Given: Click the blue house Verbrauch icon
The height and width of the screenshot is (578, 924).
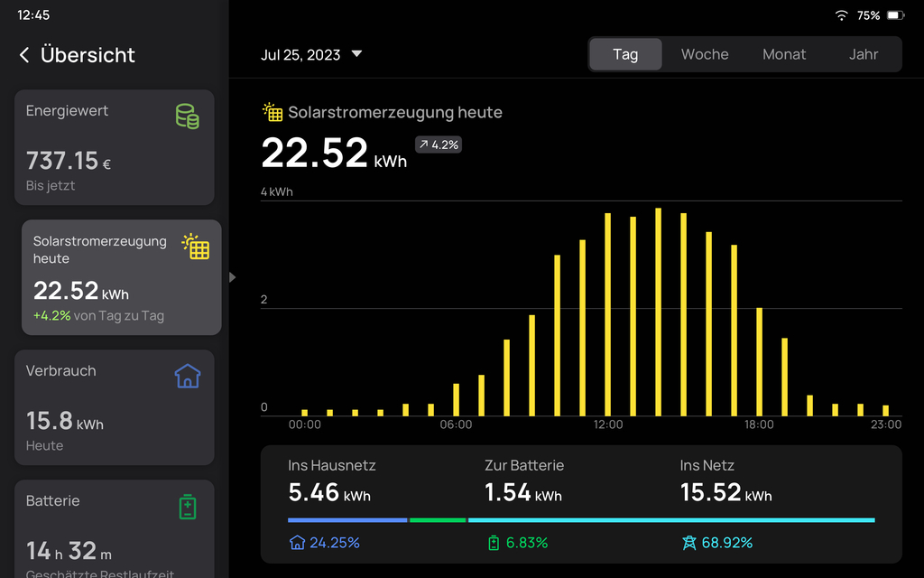Looking at the screenshot, I should tap(187, 376).
